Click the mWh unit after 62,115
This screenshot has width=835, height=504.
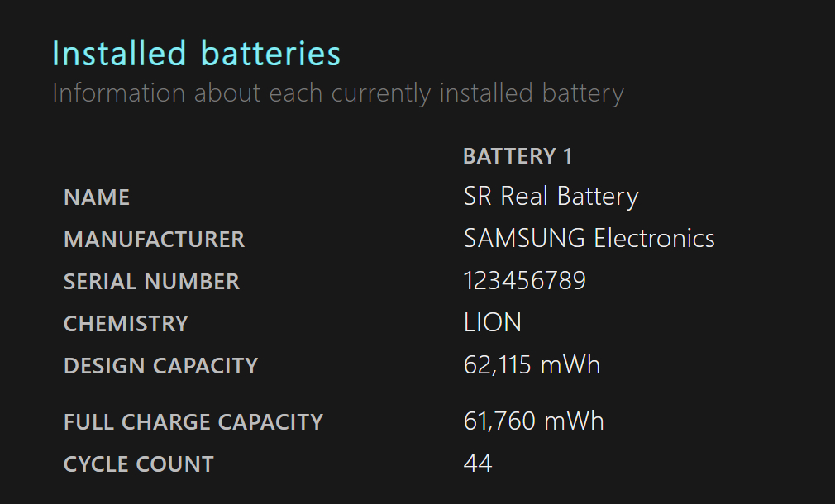[x=570, y=365]
